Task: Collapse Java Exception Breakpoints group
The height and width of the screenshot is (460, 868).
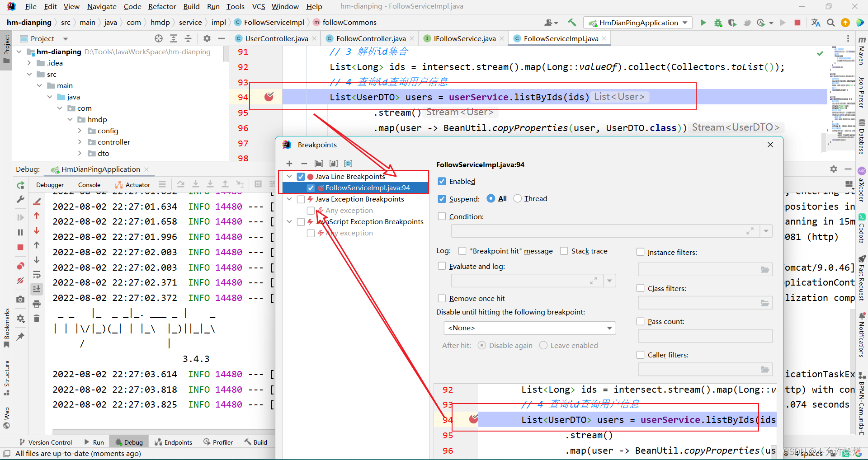Action: tap(289, 199)
